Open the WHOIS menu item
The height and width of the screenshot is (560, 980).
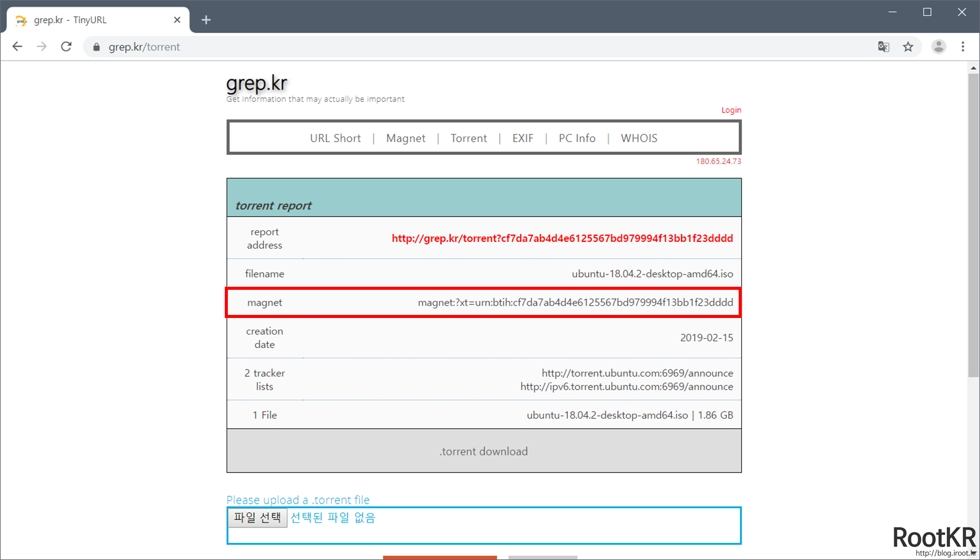pyautogui.click(x=639, y=138)
